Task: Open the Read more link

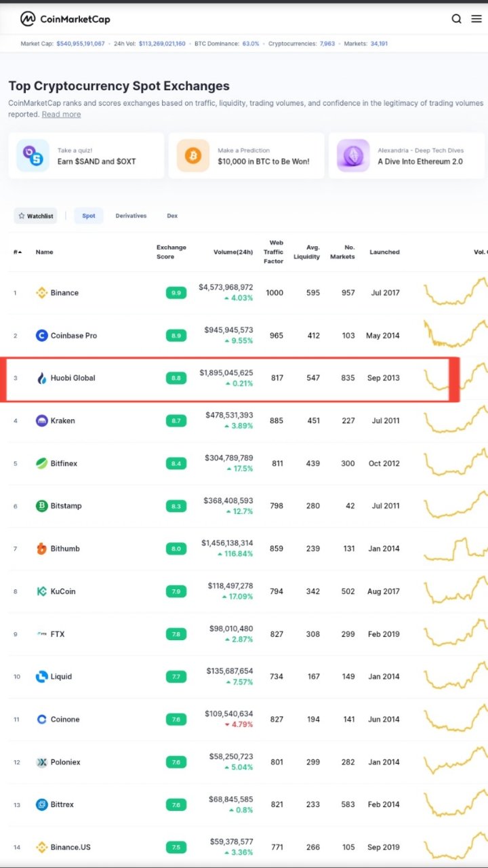Action: [61, 115]
